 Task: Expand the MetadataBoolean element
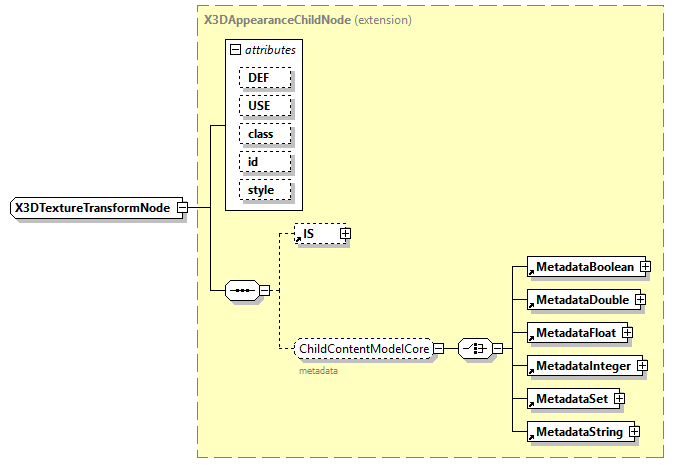coord(645,267)
